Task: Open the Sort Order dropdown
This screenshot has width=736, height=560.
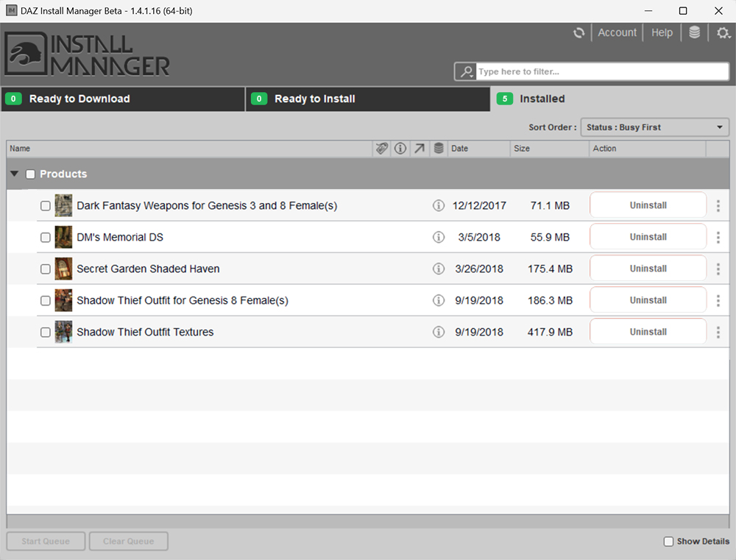Action: [x=654, y=127]
